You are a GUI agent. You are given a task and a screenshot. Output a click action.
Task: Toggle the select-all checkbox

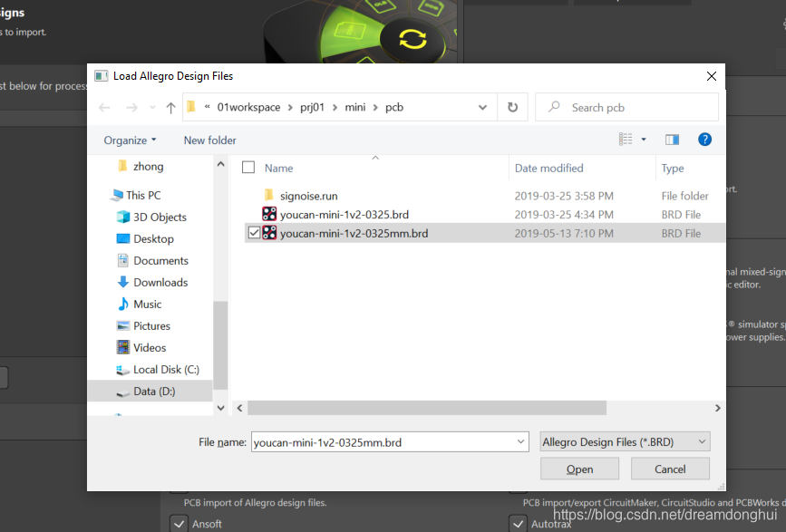coord(248,168)
